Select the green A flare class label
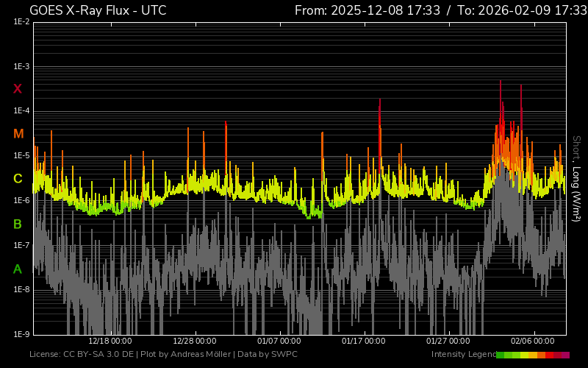Screen dimensions: 588x368 coord(18,269)
